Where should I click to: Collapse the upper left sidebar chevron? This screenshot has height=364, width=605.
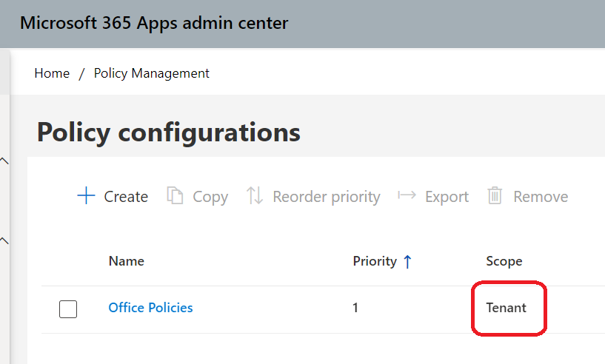point(4,160)
